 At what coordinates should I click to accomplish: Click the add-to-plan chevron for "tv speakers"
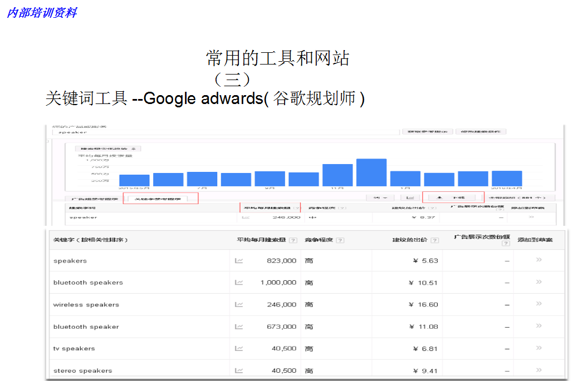pyautogui.click(x=538, y=348)
